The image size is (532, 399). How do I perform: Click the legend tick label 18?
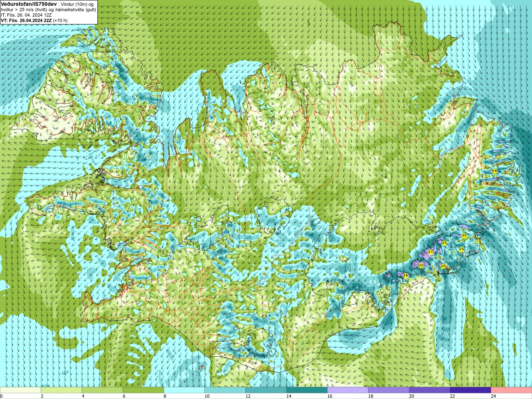coord(370,396)
